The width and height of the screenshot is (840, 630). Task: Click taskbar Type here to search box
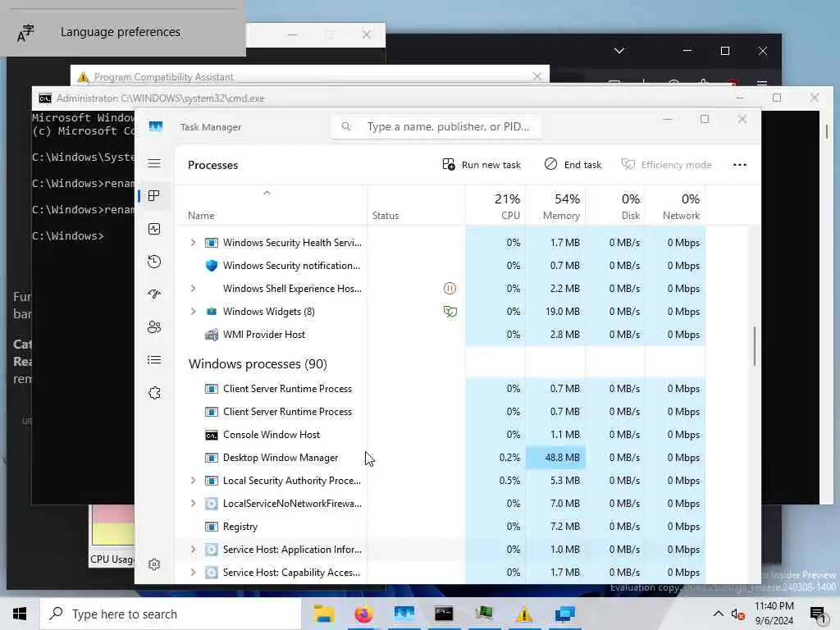pyautogui.click(x=171, y=614)
